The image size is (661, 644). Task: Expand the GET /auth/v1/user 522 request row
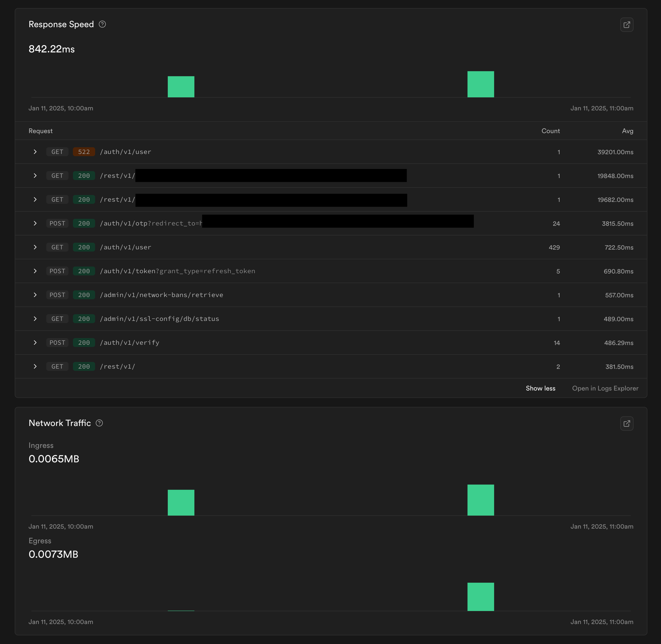(35, 152)
